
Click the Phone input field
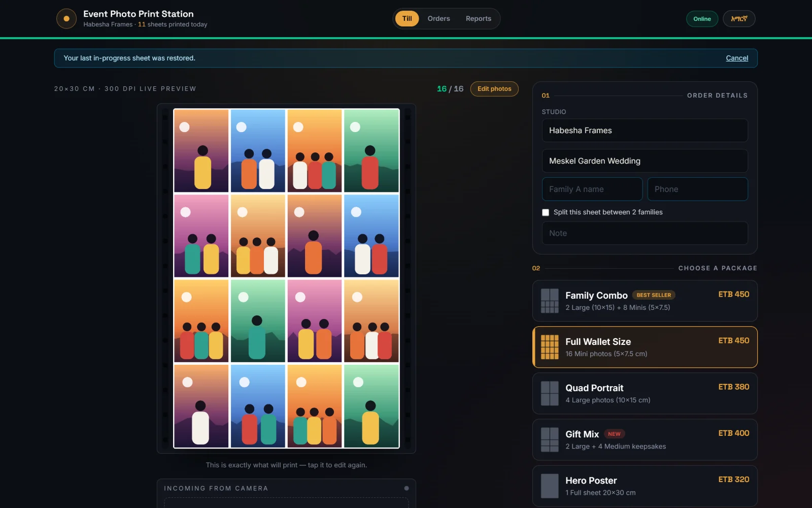[x=697, y=189]
